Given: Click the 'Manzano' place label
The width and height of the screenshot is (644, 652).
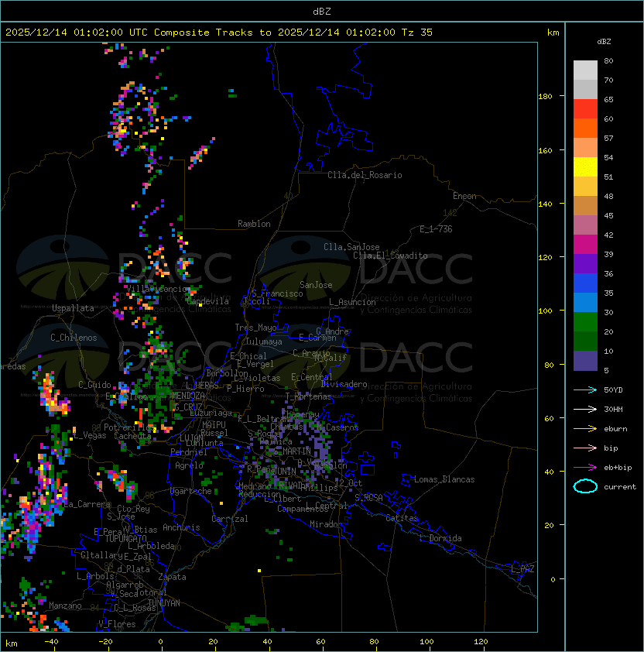Looking at the screenshot, I should pyautogui.click(x=65, y=606).
